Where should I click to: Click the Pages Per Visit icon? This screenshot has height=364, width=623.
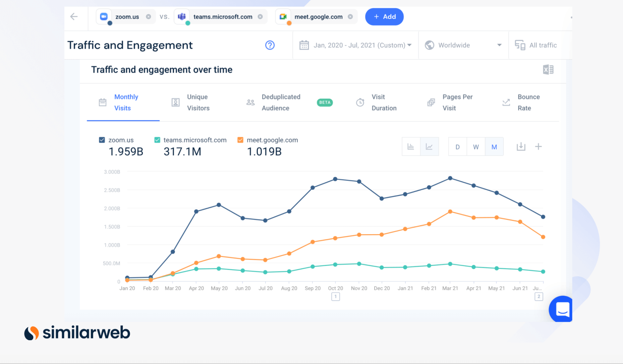(431, 102)
